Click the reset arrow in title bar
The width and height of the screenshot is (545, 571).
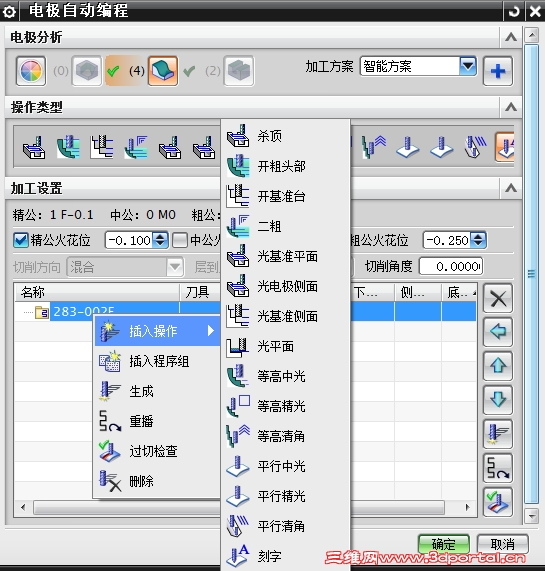tap(513, 11)
